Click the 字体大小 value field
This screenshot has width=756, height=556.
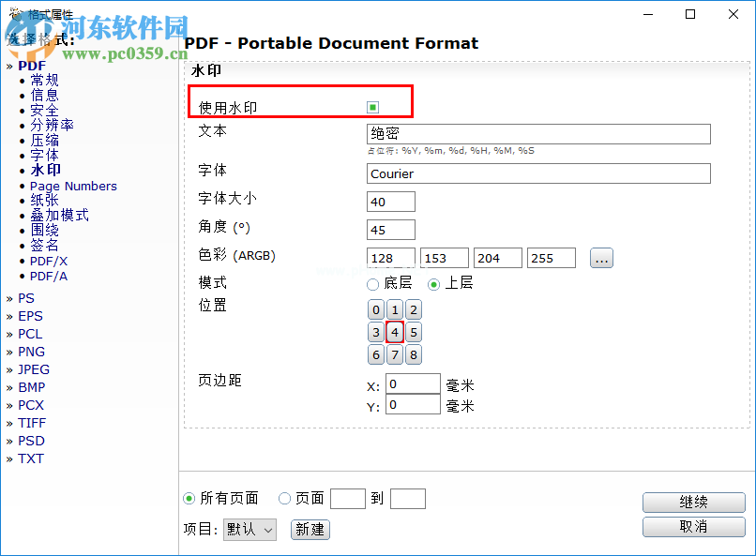(390, 202)
